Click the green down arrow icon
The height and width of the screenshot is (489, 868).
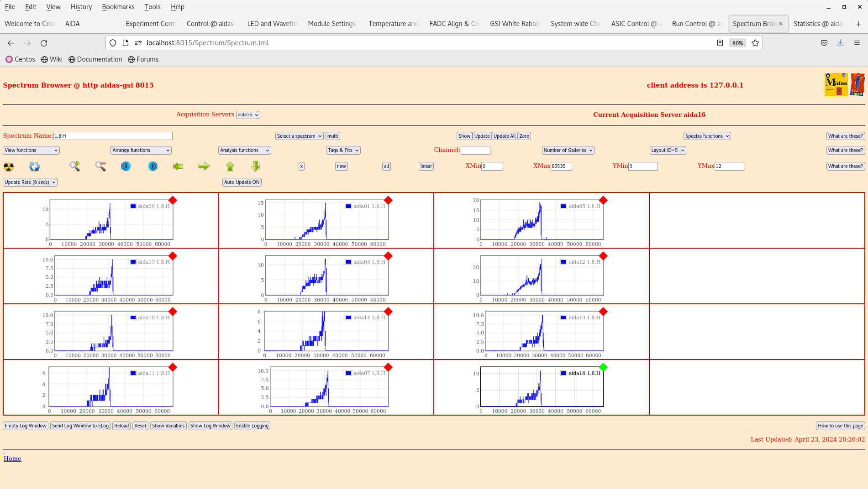click(256, 166)
